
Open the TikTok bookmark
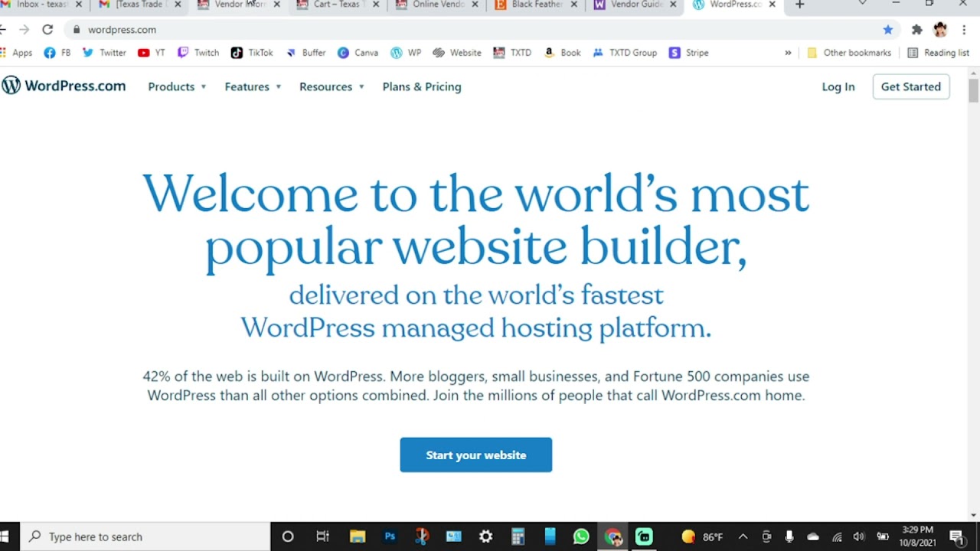point(252,53)
